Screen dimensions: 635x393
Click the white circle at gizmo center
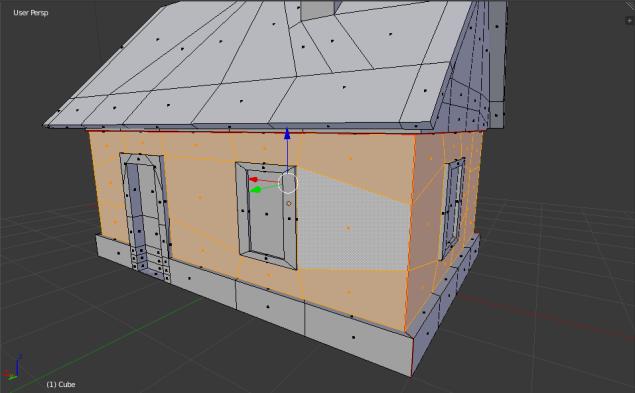click(x=288, y=184)
